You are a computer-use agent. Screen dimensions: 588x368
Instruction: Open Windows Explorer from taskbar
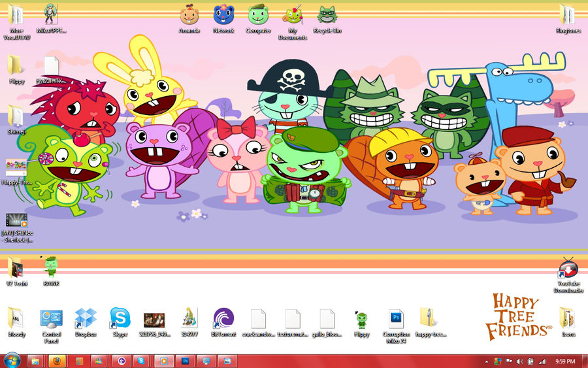36,361
